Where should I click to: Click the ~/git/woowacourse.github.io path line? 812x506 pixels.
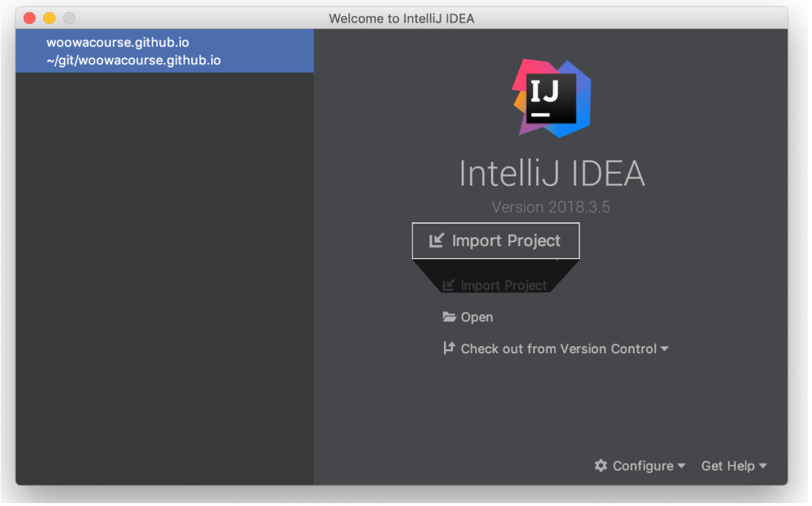[x=134, y=61]
